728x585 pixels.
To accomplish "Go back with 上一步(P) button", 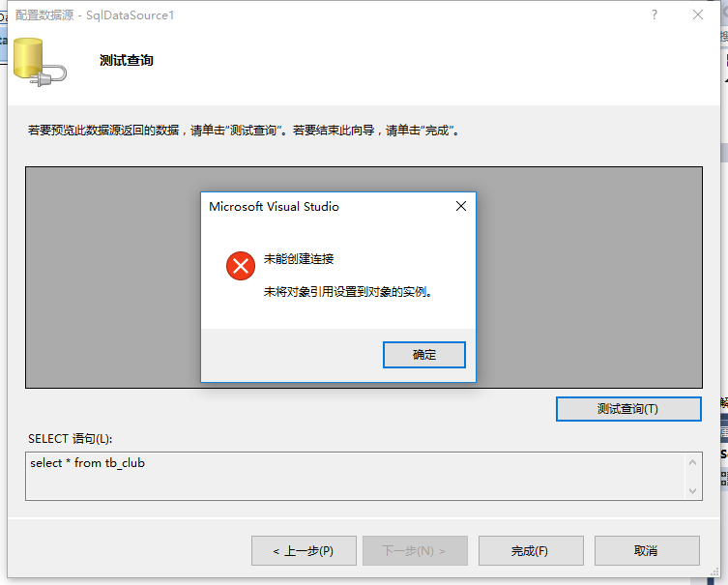I will pyautogui.click(x=304, y=550).
